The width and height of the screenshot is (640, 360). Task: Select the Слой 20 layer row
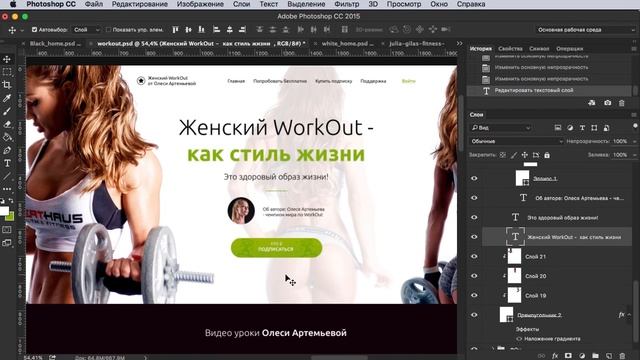pyautogui.click(x=557, y=276)
